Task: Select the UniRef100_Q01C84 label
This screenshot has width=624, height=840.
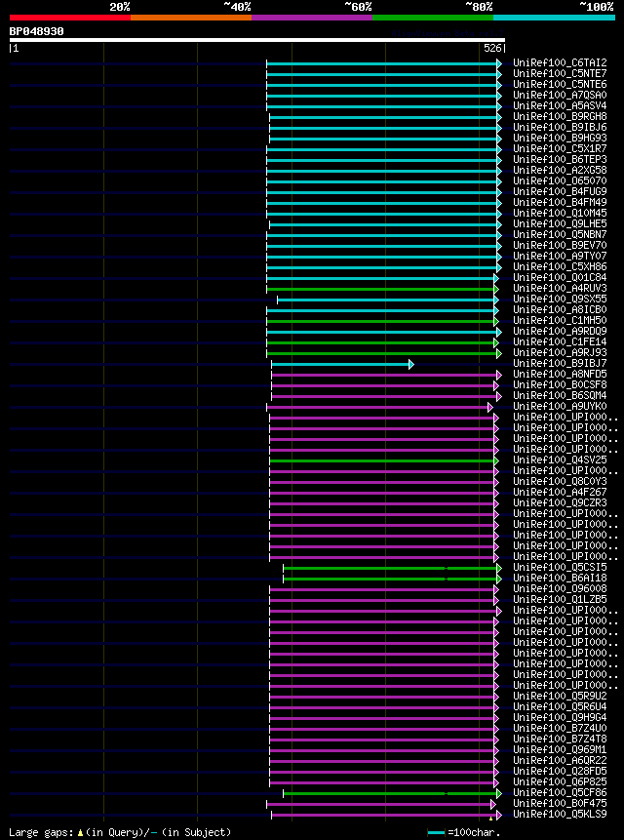Action: 560,277
